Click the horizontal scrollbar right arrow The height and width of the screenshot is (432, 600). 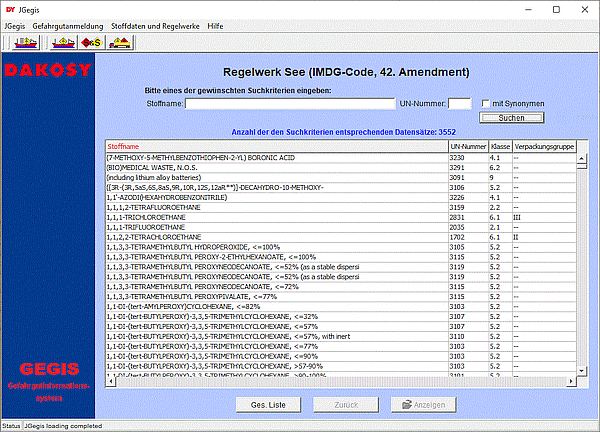point(571,381)
